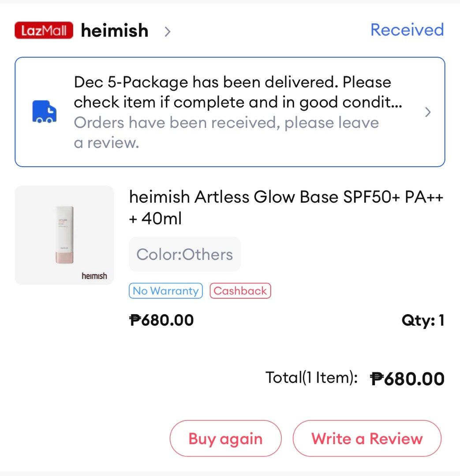This screenshot has height=476, width=460.
Task: Click the LazMall badge icon
Action: (x=43, y=30)
